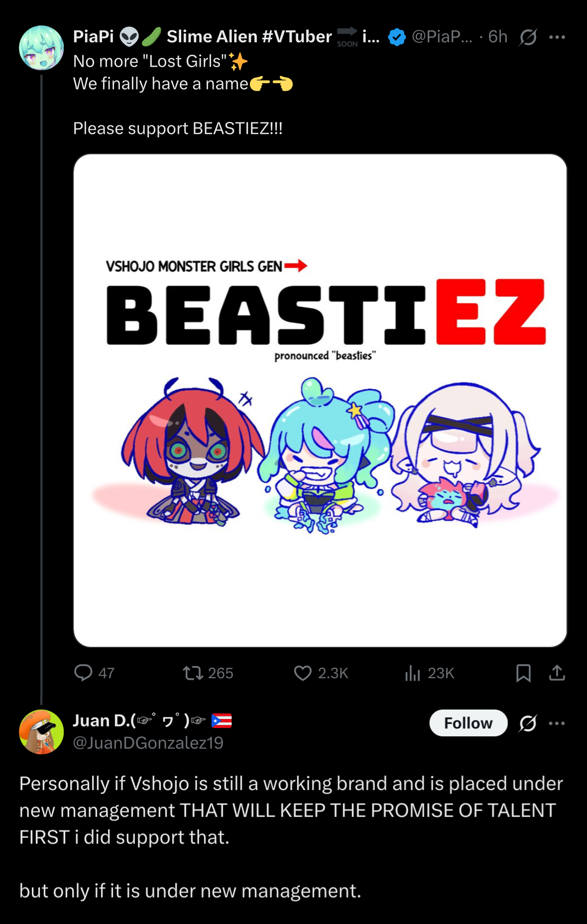
Task: Click the 6h timestamp on the tweet
Action: (x=497, y=36)
